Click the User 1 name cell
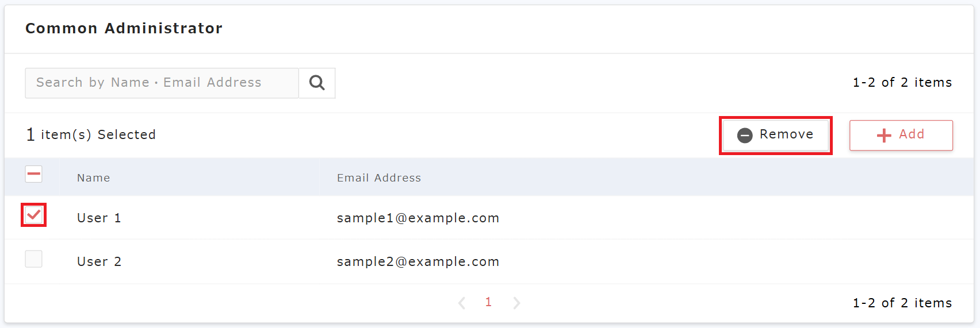Viewport: 980px width, 328px height. point(99,218)
